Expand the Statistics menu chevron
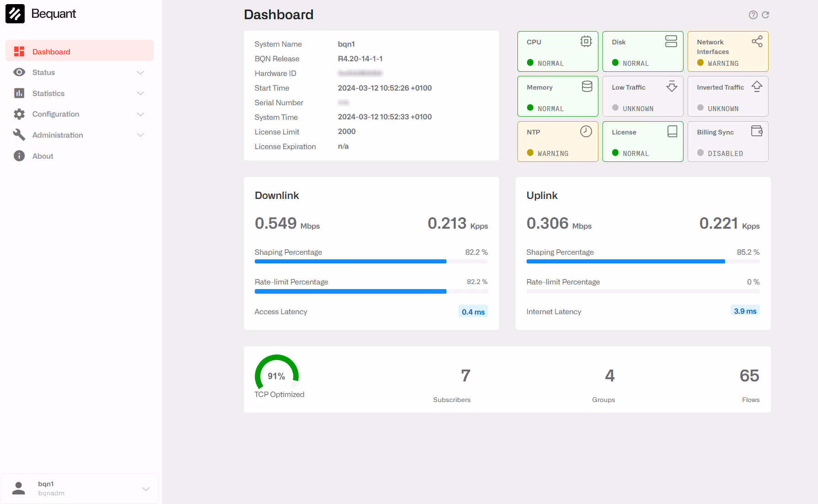The height and width of the screenshot is (504, 818). click(140, 93)
